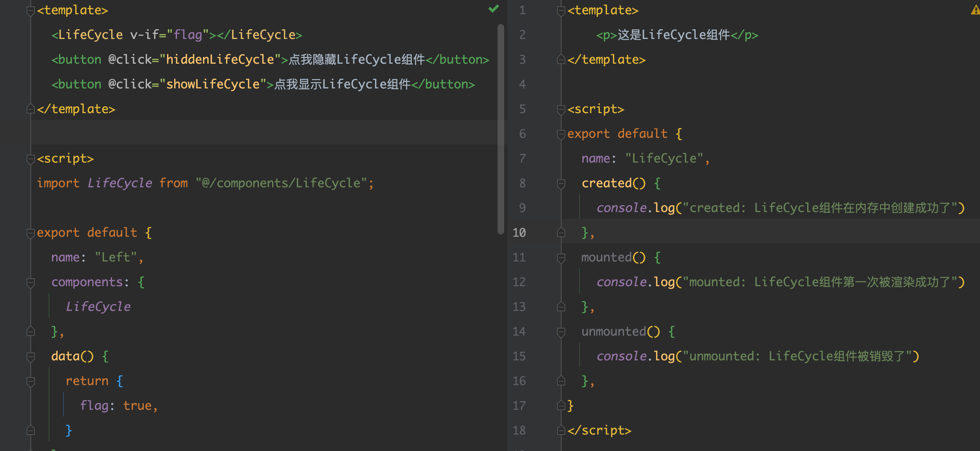Click the import keyword in left editor
The image size is (980, 451).
point(58,183)
